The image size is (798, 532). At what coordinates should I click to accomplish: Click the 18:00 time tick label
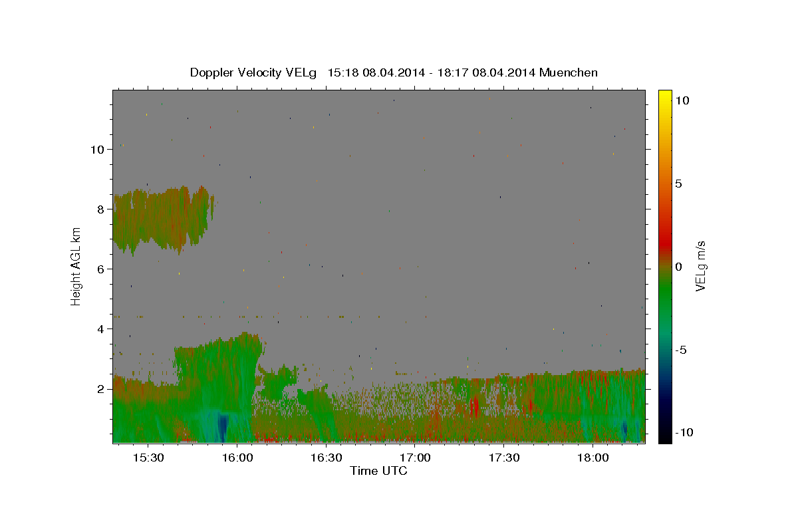[593, 458]
